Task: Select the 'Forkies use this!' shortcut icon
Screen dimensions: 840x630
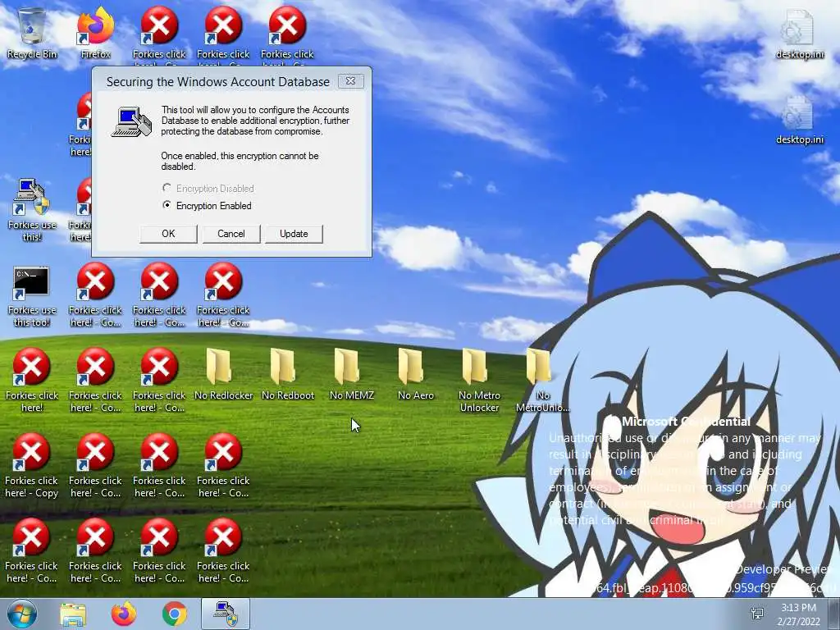Action: coord(32,209)
